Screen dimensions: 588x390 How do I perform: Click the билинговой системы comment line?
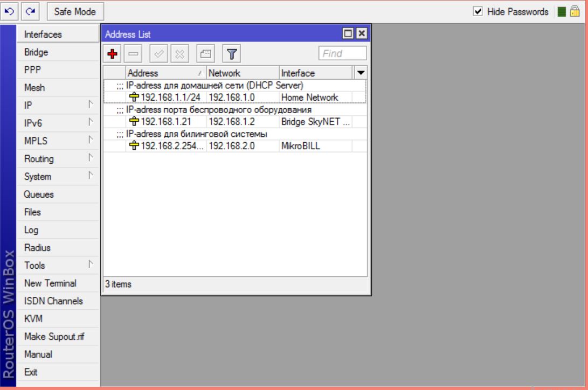pyautogui.click(x=235, y=134)
